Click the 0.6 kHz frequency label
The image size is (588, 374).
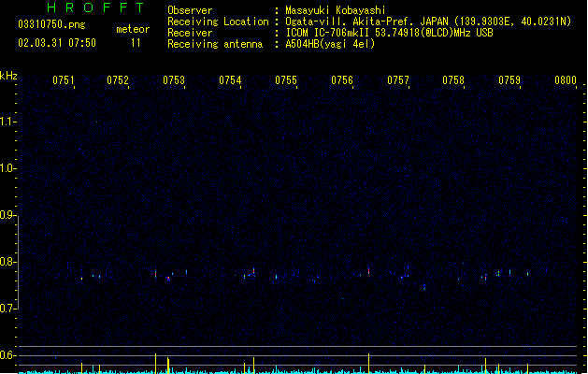[7, 355]
